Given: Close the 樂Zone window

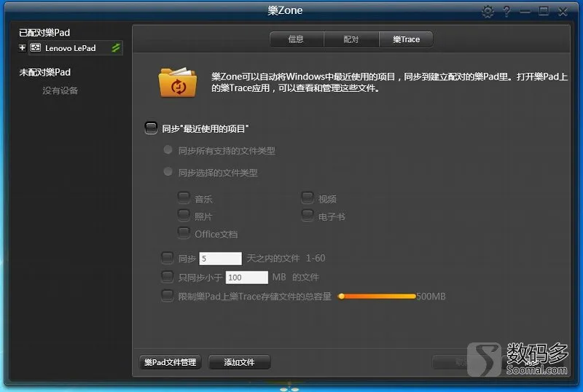Looking at the screenshot, I should pos(563,12).
